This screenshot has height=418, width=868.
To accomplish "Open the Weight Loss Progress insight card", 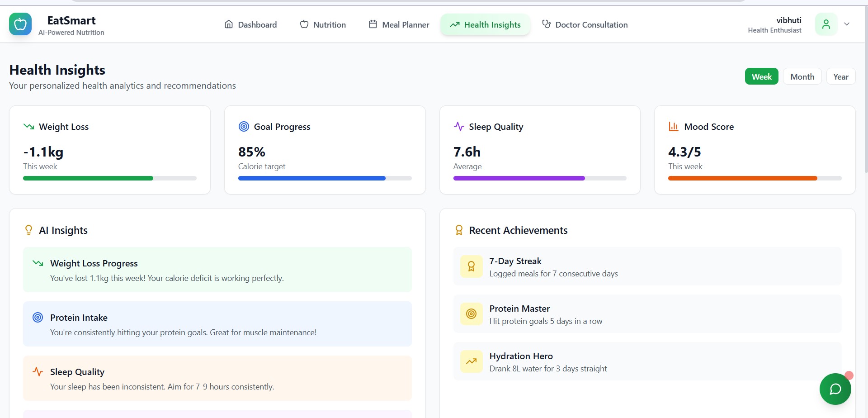I will pyautogui.click(x=217, y=270).
